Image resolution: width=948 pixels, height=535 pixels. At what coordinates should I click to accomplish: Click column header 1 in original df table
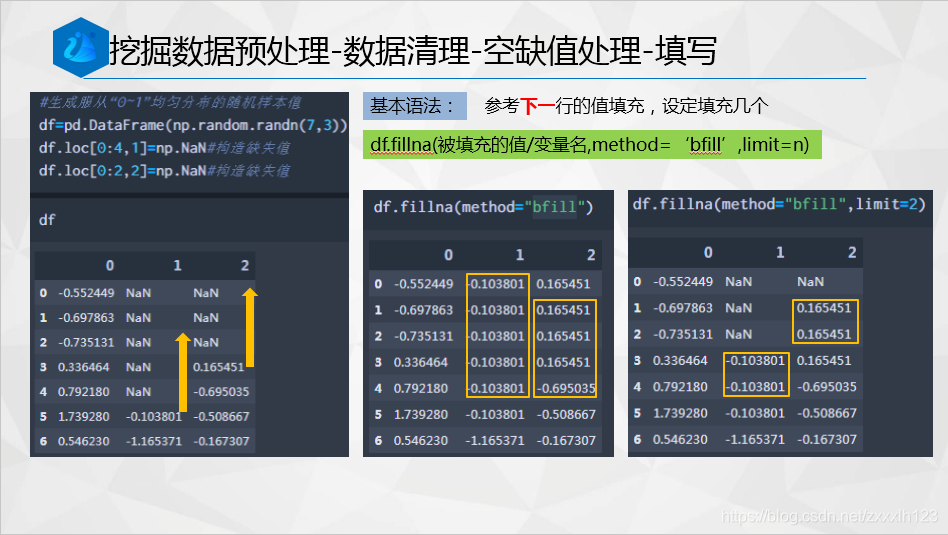[177, 265]
